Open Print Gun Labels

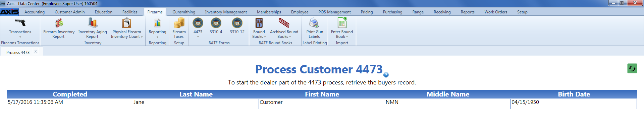tap(315, 28)
